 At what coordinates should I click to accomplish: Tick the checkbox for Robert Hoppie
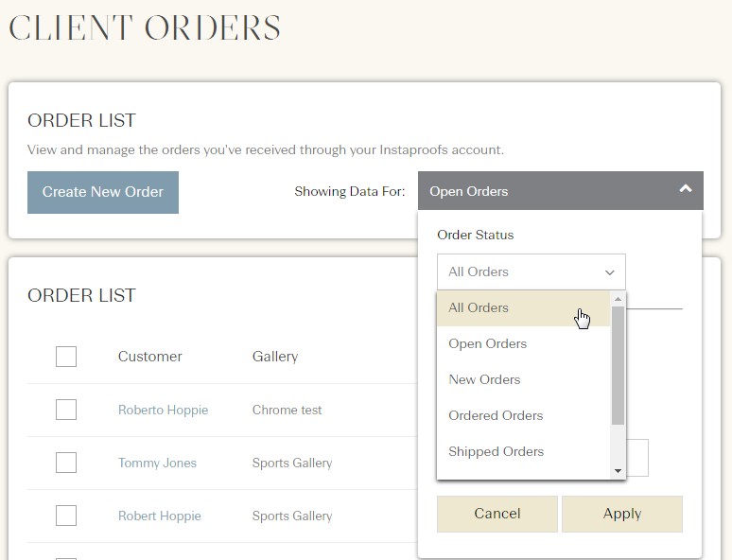[x=66, y=516]
